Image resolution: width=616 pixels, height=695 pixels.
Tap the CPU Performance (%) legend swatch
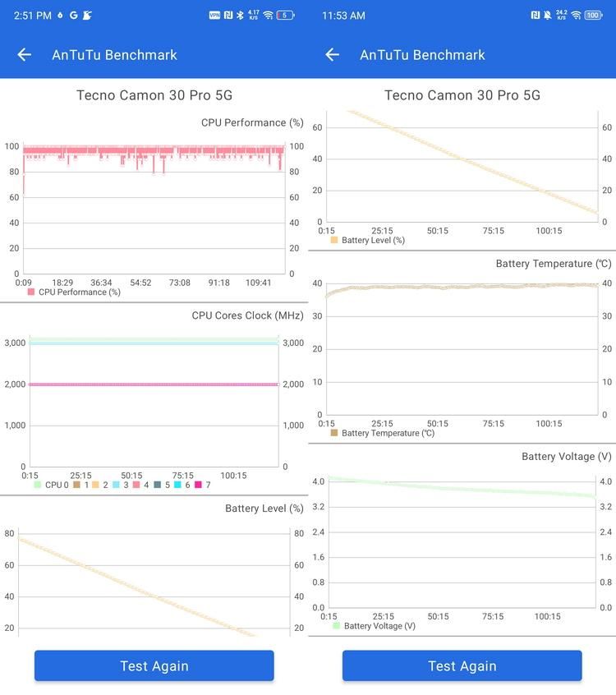coord(31,292)
